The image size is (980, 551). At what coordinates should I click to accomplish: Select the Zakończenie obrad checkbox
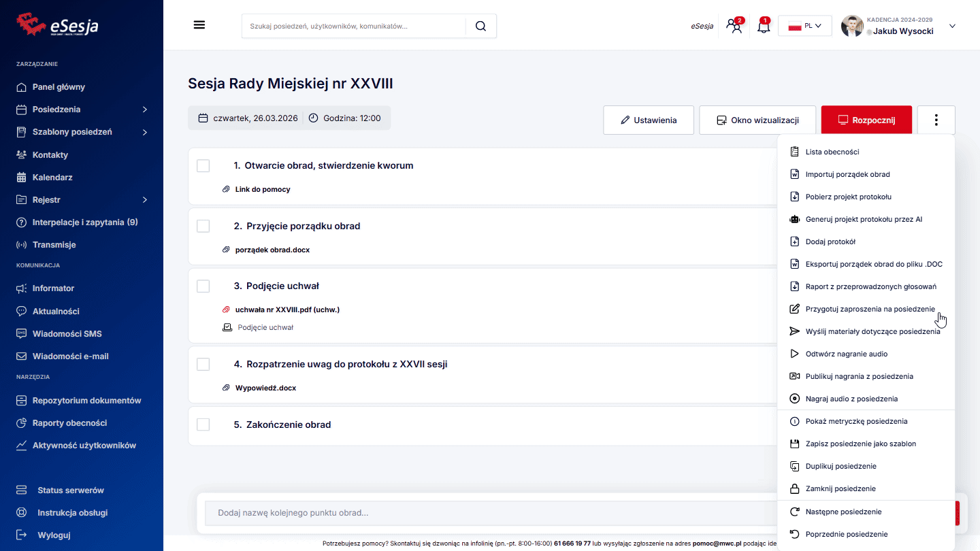pos(203,424)
